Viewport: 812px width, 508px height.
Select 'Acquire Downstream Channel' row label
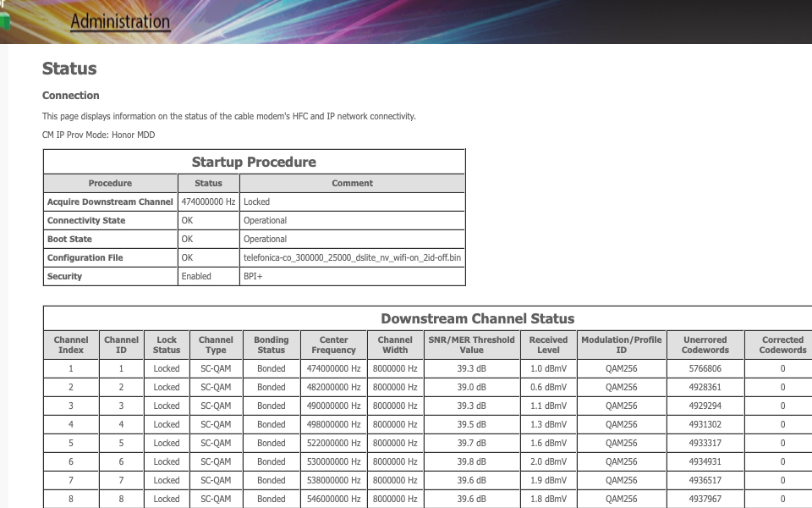[110, 202]
